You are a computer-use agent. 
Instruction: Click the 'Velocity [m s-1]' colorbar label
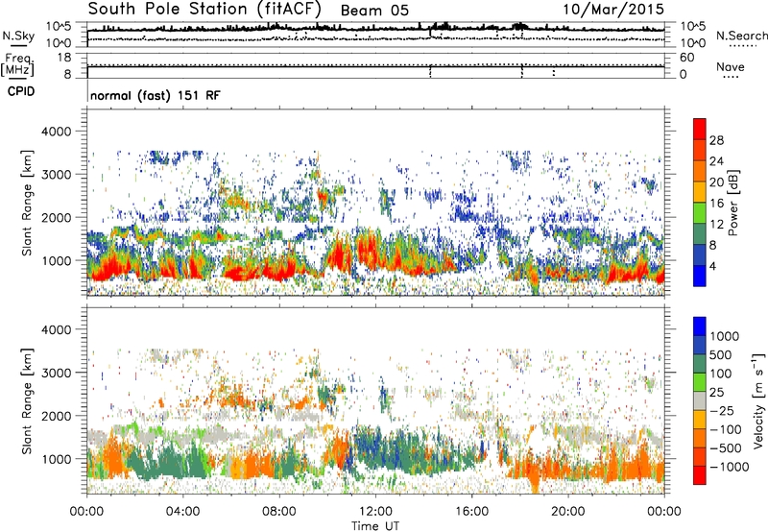(758, 400)
